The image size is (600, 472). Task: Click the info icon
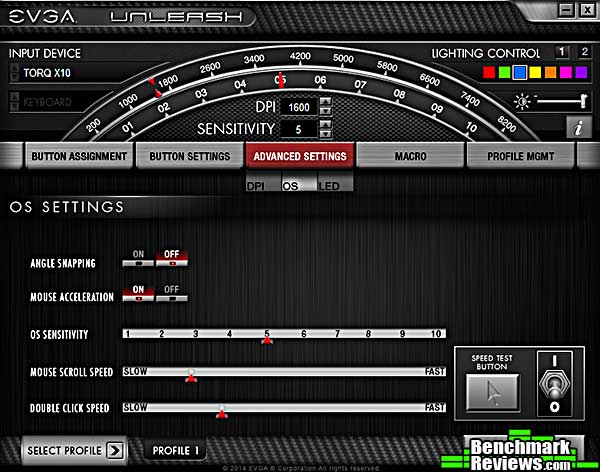coord(577,127)
